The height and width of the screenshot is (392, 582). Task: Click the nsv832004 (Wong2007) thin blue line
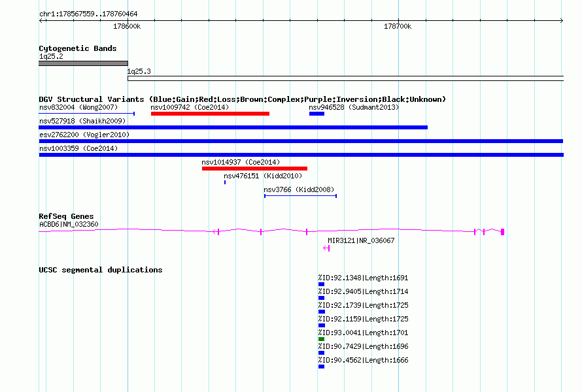click(x=86, y=114)
